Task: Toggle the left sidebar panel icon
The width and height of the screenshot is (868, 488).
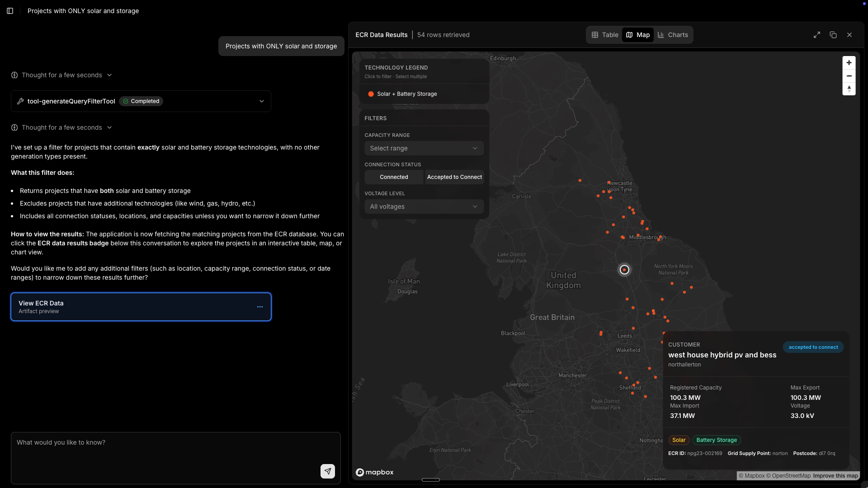Action: (x=10, y=11)
